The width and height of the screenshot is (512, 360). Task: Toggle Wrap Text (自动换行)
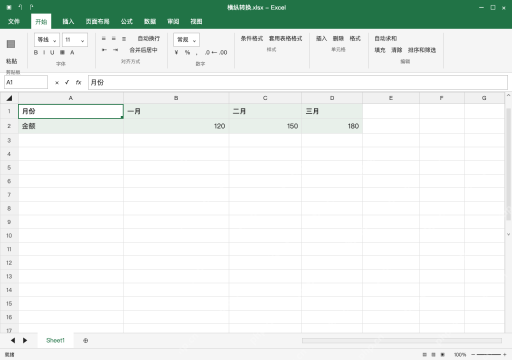coord(149,39)
